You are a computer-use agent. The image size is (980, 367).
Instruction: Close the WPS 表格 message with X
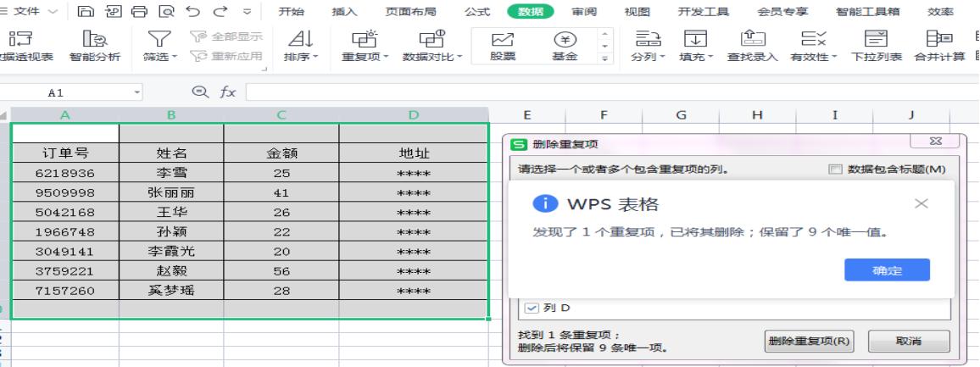(x=922, y=203)
